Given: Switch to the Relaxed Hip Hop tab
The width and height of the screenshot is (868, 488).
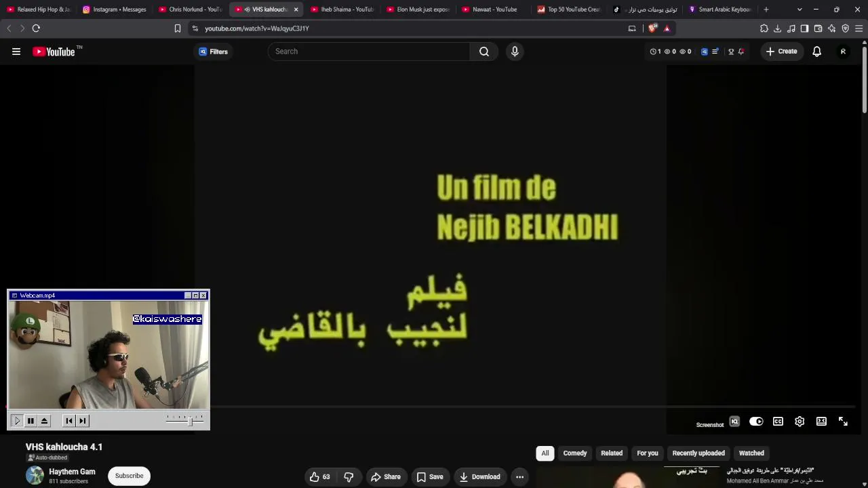Looking at the screenshot, I should point(39,9).
